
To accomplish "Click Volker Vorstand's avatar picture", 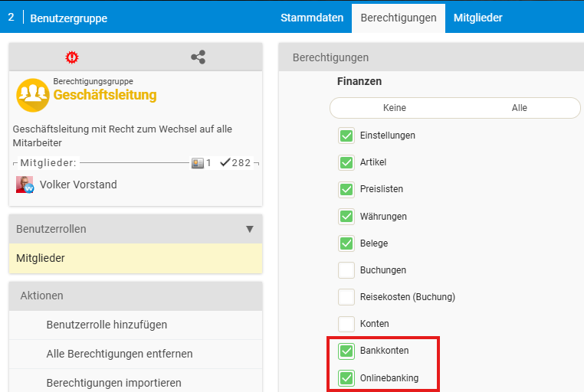I will coord(25,185).
